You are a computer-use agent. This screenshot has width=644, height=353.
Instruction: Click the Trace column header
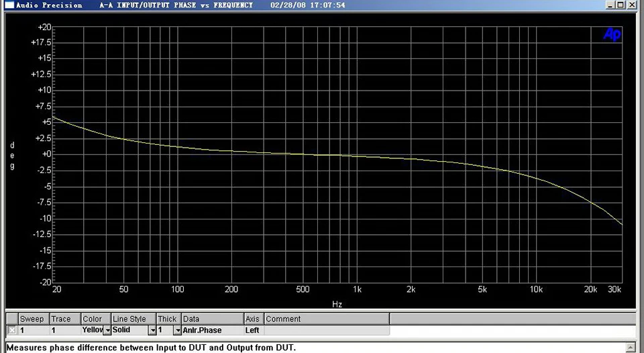pyautogui.click(x=65, y=319)
